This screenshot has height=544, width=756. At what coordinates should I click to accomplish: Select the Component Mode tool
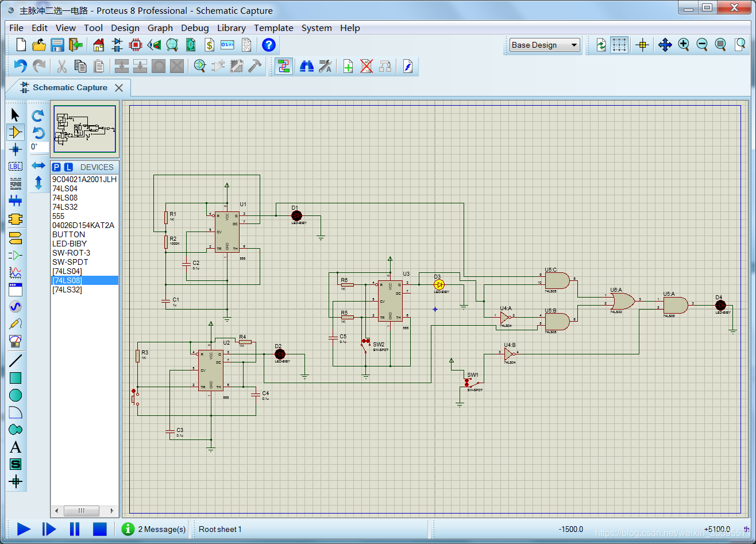[x=16, y=132]
